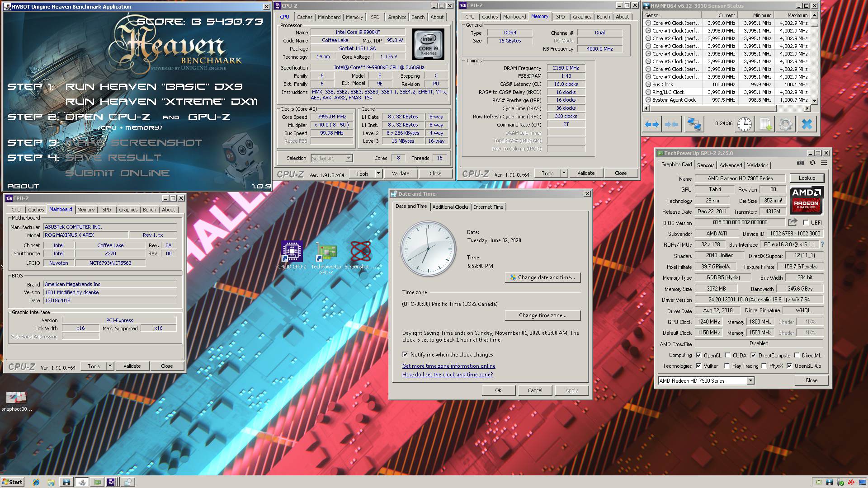Toggle Vulkan checkbox in GPU-Z

click(698, 366)
